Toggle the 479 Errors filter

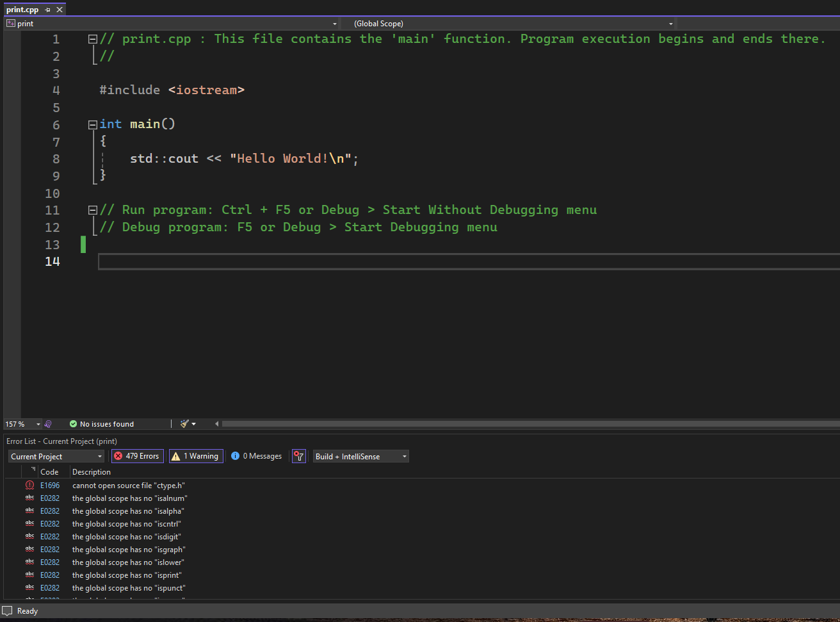pyautogui.click(x=137, y=456)
